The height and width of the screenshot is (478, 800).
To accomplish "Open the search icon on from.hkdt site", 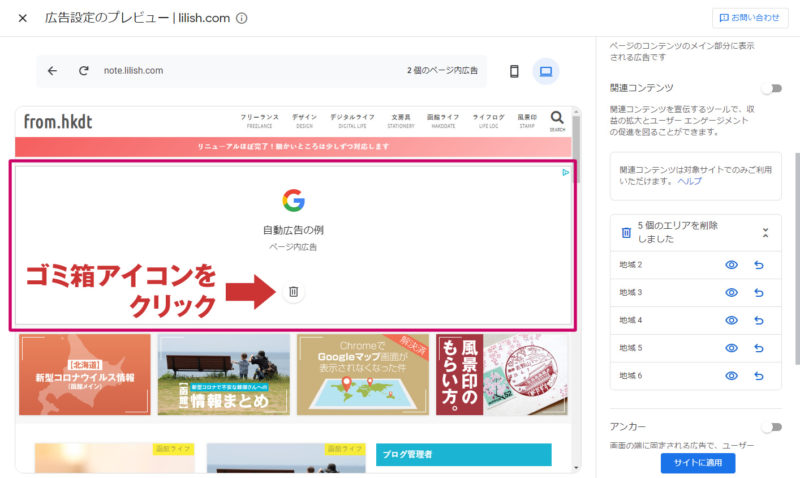I will 557,121.
